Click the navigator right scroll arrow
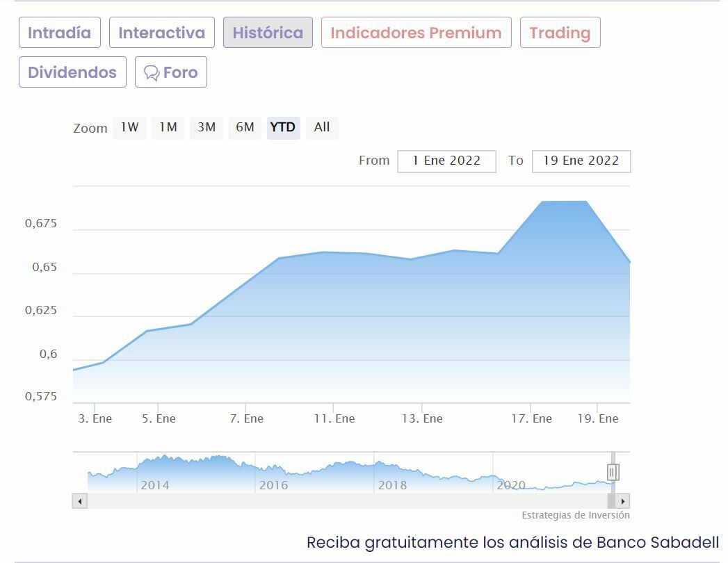The image size is (728, 563). [622, 501]
